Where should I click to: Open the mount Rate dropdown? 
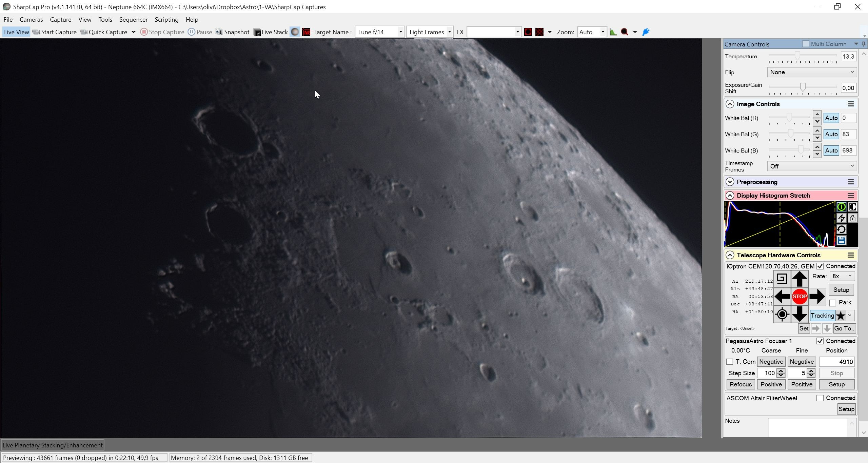click(x=842, y=276)
